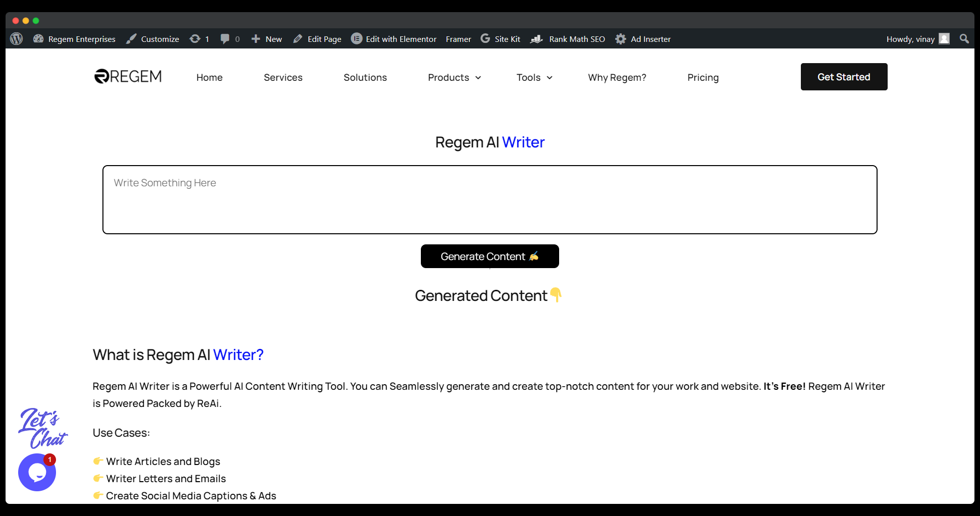Click the Use Cases: label
Image resolution: width=980 pixels, height=516 pixels.
pyautogui.click(x=121, y=433)
